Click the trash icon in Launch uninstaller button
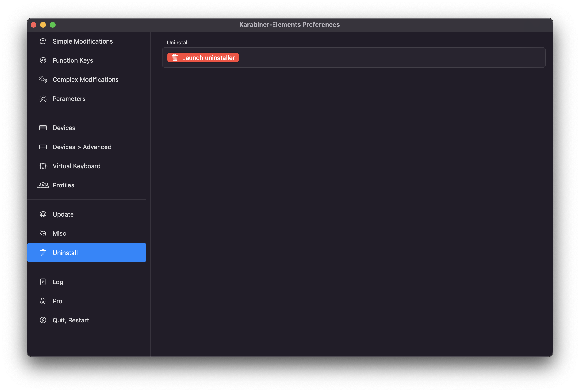Image resolution: width=580 pixels, height=392 pixels. [175, 58]
